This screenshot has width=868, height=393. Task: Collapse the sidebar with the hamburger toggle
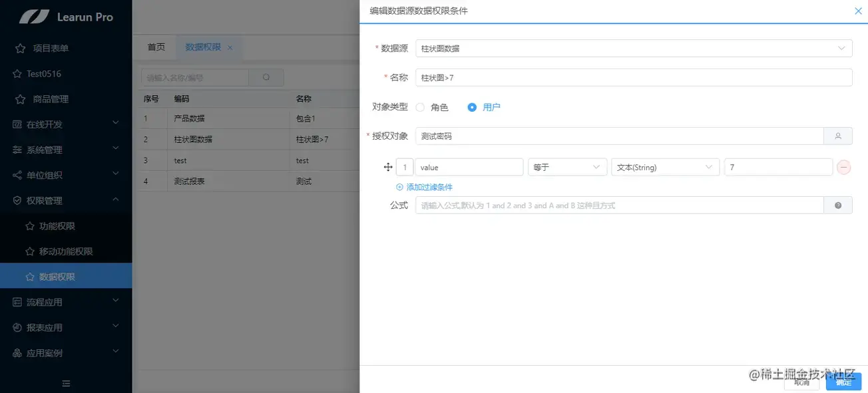click(66, 384)
